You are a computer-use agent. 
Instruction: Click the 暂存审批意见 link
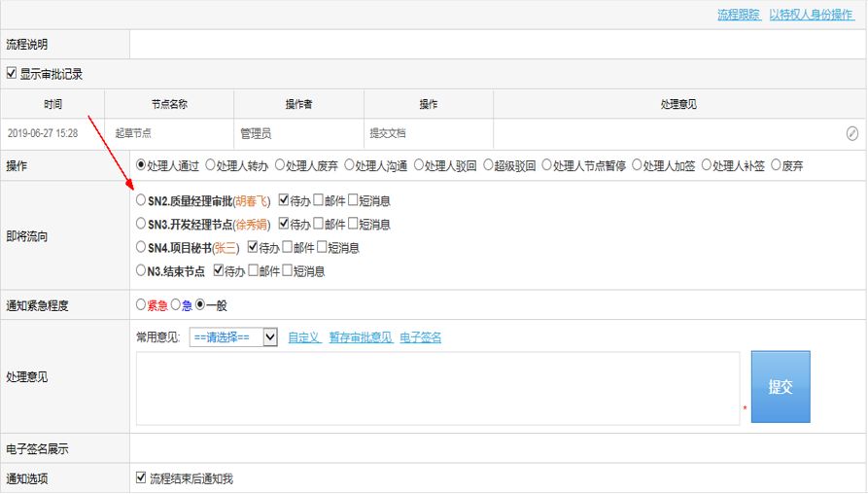tap(361, 337)
